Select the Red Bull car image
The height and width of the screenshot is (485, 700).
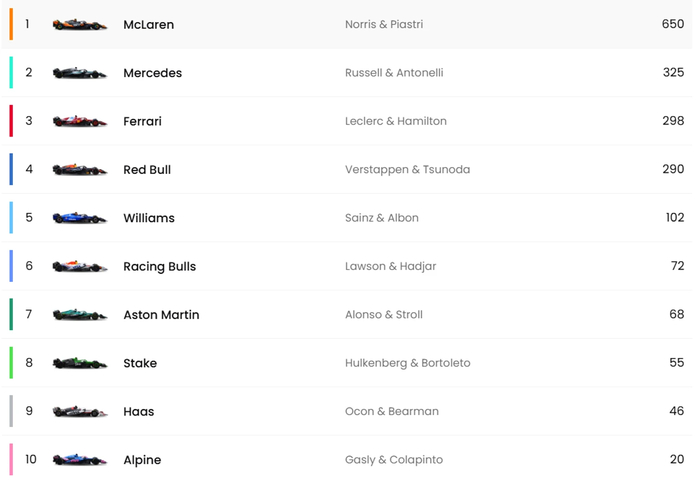pos(80,170)
